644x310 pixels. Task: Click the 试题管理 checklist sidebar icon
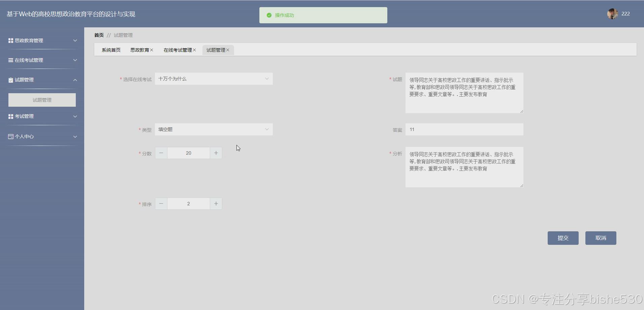10,80
